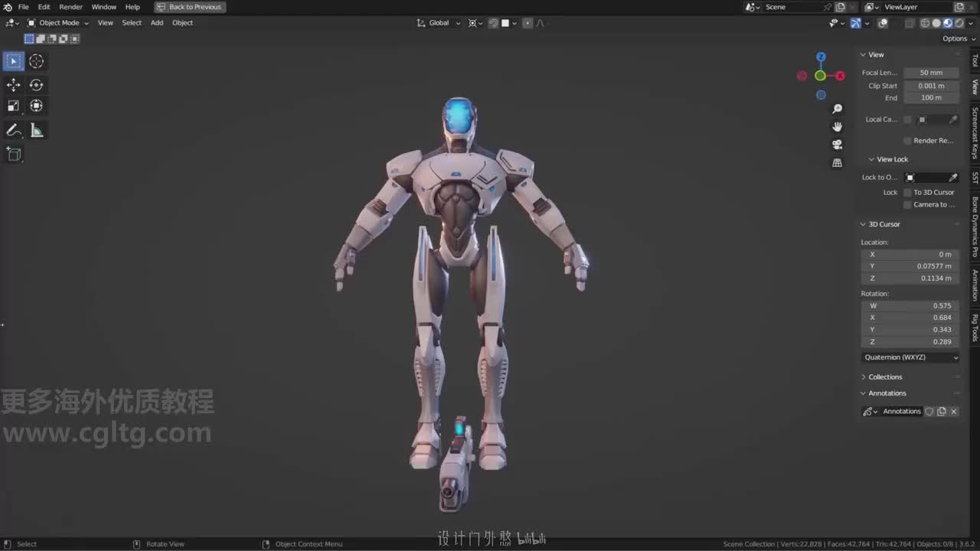This screenshot has height=551, width=980.
Task: Select the Select Box tool
Action: coord(14,61)
